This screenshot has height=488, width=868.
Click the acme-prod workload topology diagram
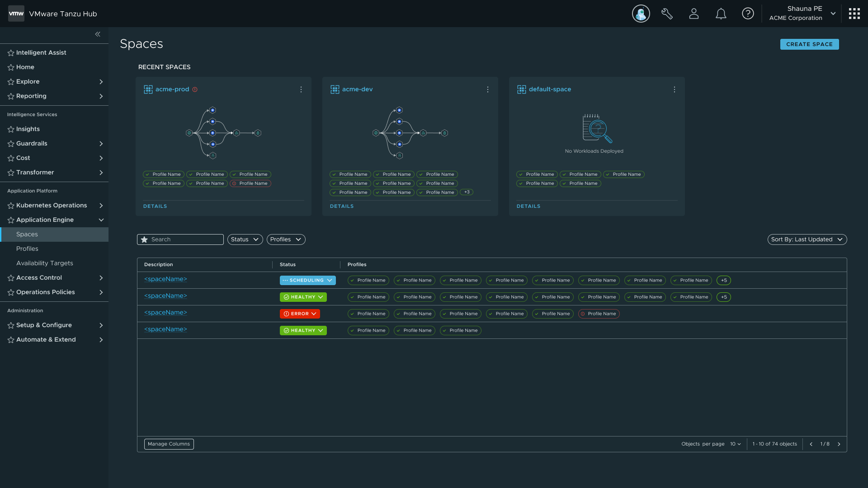(x=223, y=133)
